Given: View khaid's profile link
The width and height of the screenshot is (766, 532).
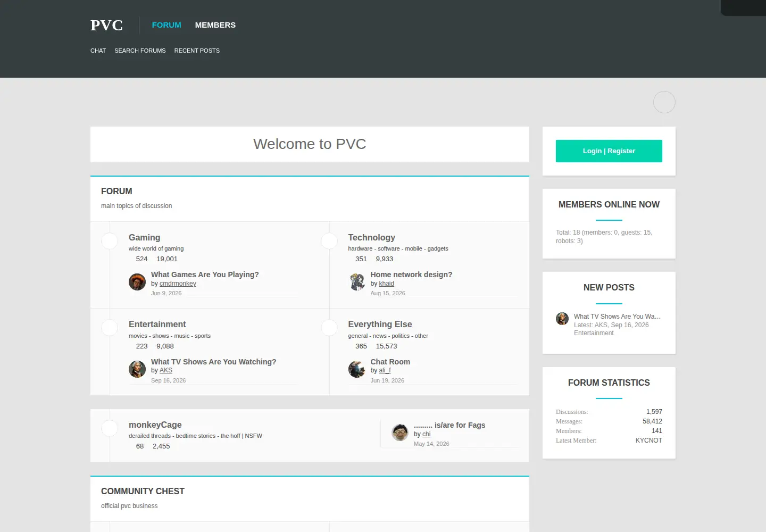Looking at the screenshot, I should pyautogui.click(x=387, y=284).
